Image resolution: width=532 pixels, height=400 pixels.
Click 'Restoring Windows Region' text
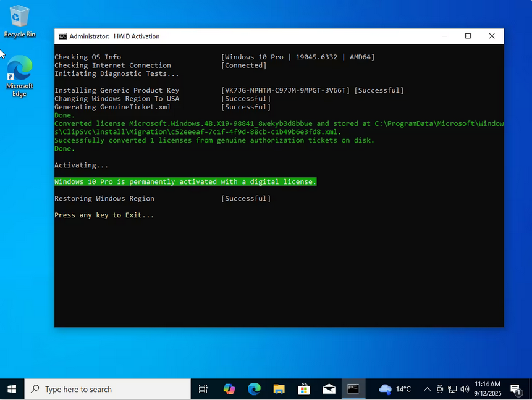(104, 198)
